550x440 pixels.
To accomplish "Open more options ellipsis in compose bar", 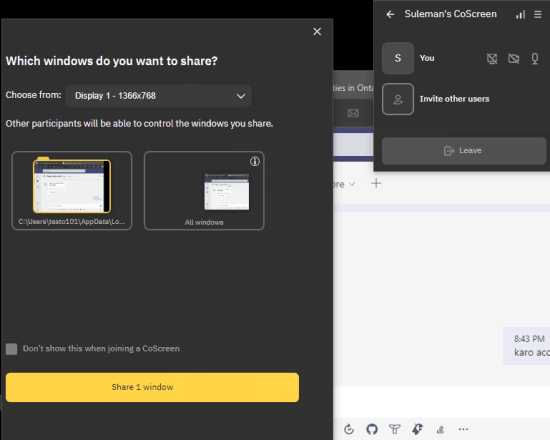I will point(463,429).
